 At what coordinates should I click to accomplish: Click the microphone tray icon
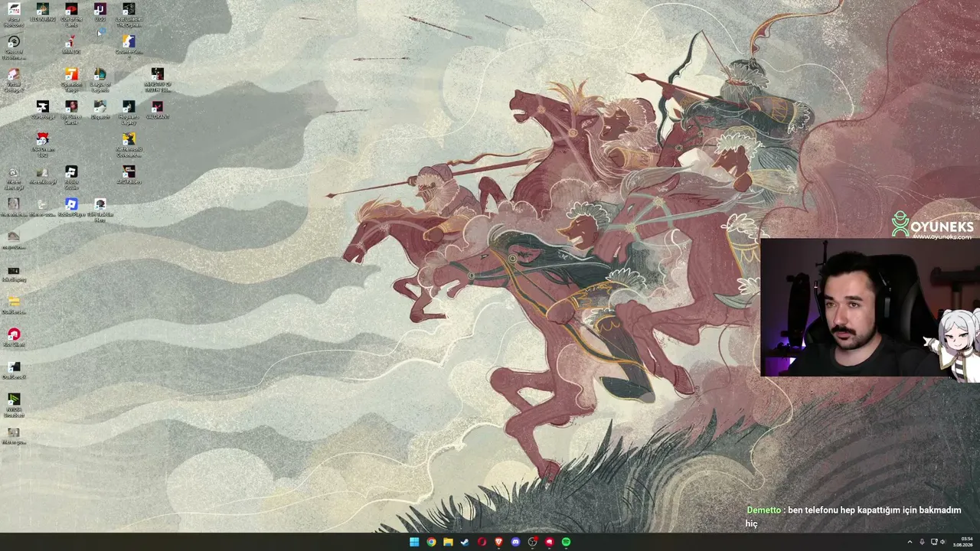[x=922, y=542]
